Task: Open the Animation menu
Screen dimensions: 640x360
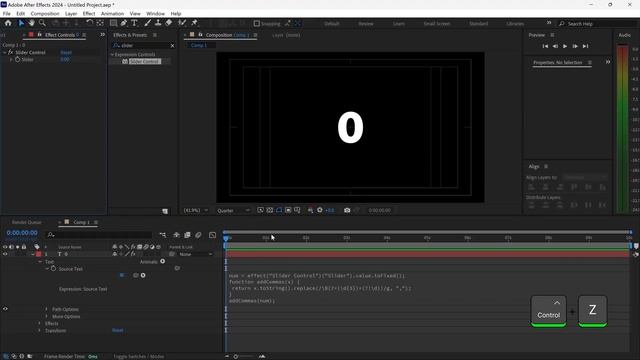Action: coord(112,13)
